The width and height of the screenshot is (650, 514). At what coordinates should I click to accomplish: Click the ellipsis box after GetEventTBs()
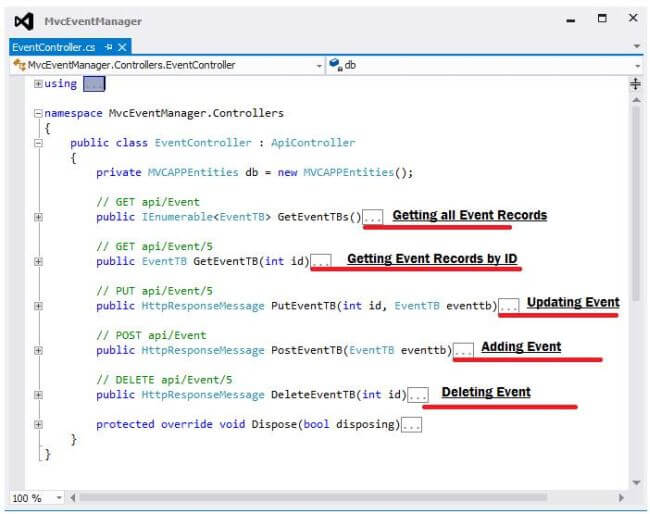[x=373, y=217]
